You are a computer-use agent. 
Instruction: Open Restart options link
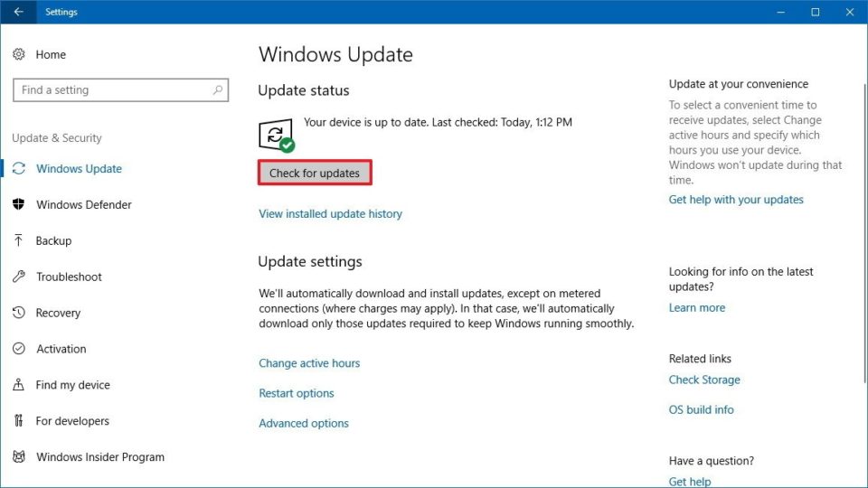297,393
